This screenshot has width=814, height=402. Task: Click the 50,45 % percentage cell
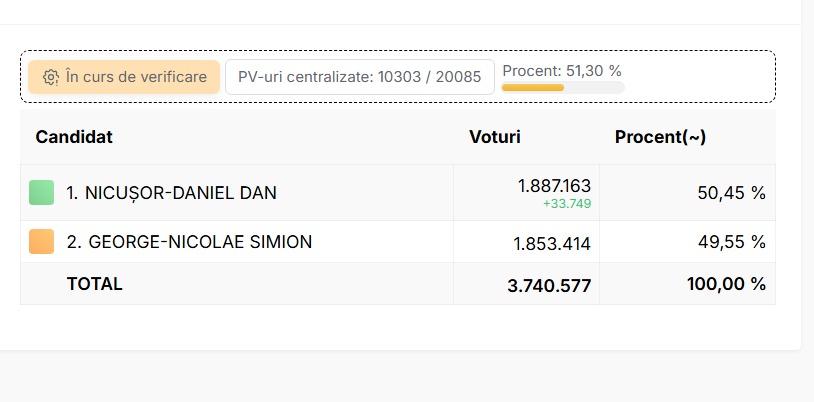pos(731,193)
